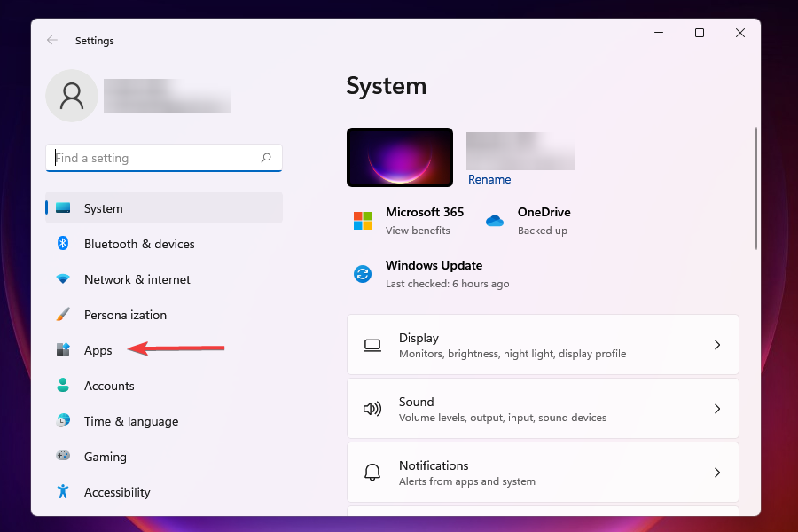Image resolution: width=798 pixels, height=532 pixels.
Task: Close the Settings window
Action: [x=740, y=33]
